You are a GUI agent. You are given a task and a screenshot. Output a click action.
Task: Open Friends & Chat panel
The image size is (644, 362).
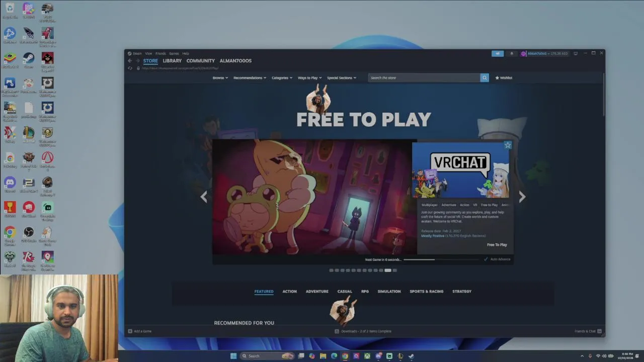pos(588,331)
